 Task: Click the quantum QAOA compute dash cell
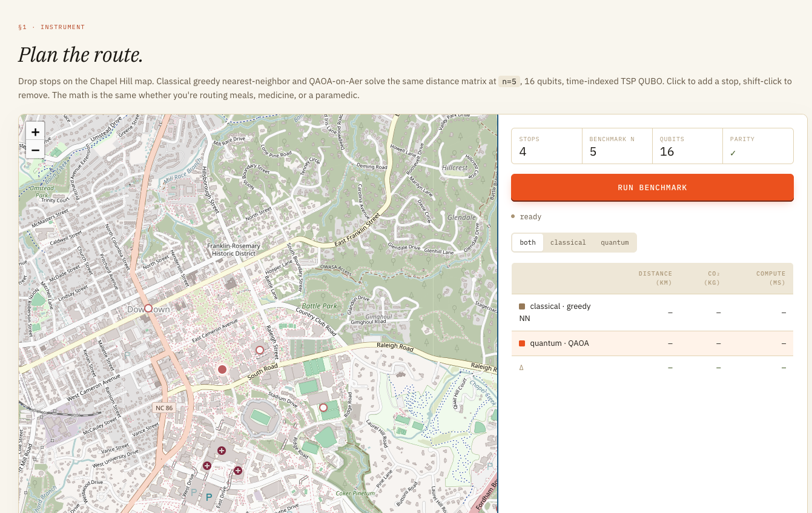(784, 343)
